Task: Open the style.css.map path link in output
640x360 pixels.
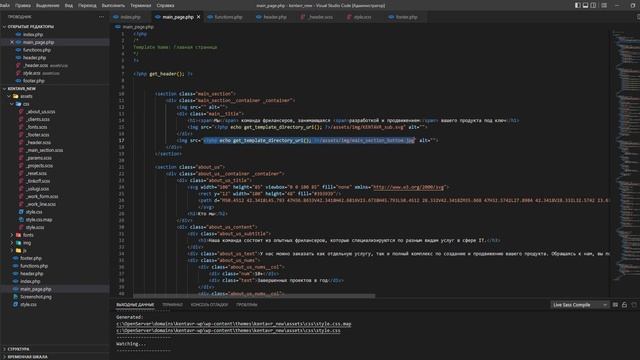Action: tap(233, 324)
